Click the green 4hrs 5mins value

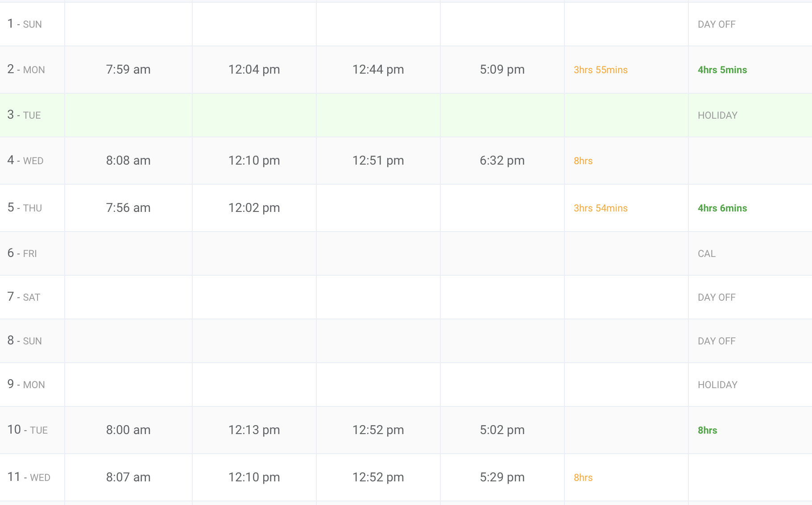coord(722,70)
